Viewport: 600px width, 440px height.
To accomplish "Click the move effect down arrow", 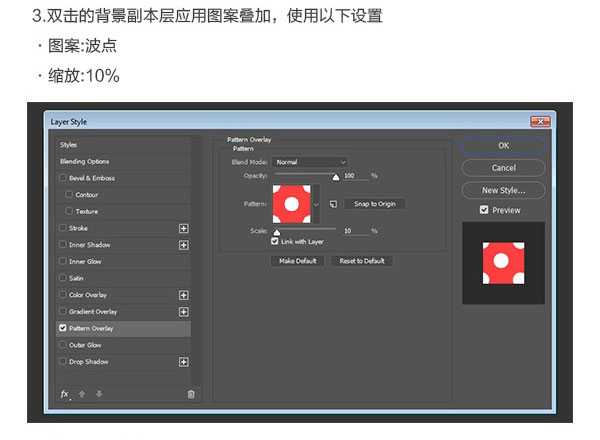I will [x=98, y=394].
